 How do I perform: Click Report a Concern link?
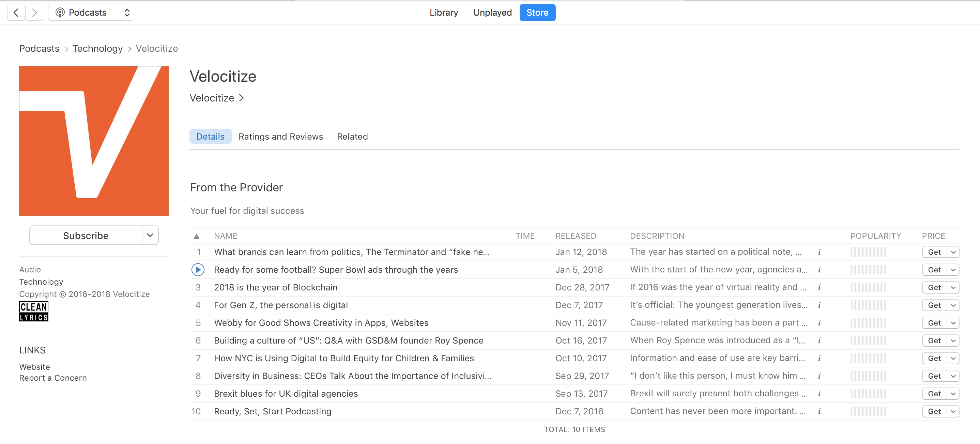[53, 378]
